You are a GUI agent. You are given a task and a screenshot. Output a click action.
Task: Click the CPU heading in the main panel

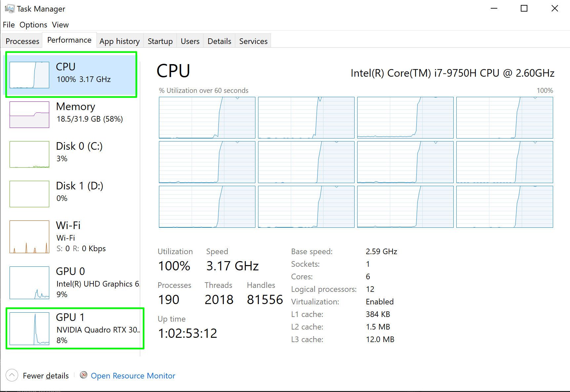coord(173,71)
